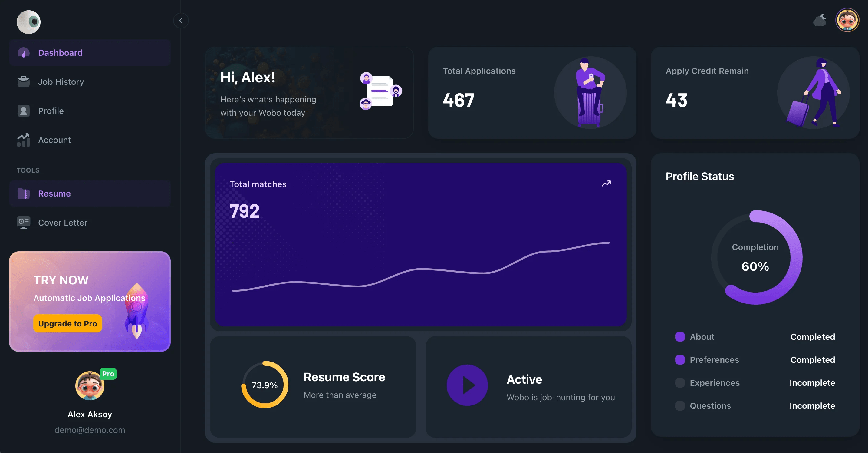Click the seated person illustration on Total Applications
This screenshot has height=453, width=868.
(x=590, y=92)
